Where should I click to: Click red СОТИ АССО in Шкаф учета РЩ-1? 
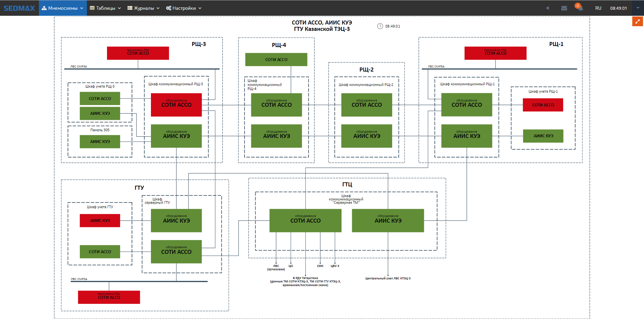pos(543,105)
